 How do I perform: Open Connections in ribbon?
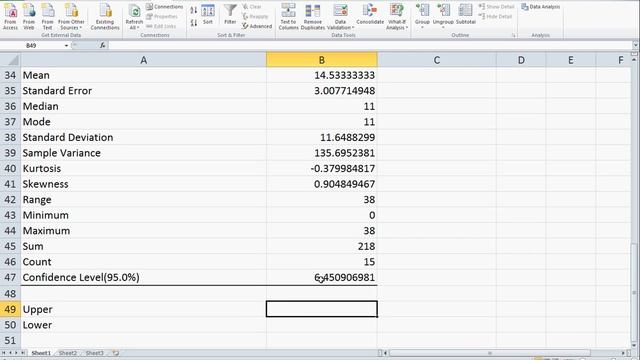tap(164, 7)
